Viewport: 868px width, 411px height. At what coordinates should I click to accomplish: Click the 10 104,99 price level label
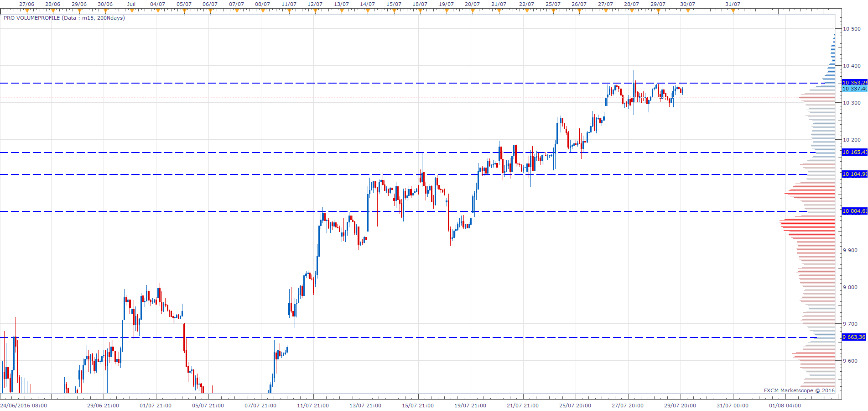point(855,174)
